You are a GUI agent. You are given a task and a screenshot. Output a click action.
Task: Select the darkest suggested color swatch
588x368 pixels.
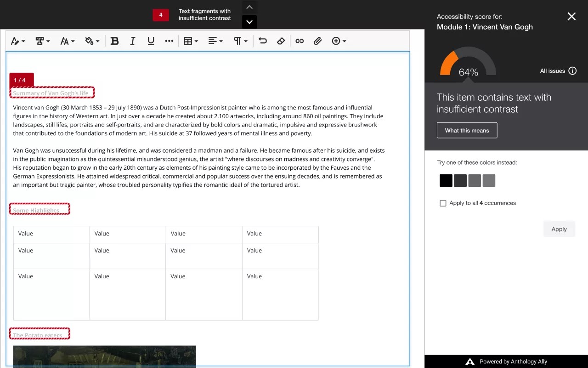[446, 180]
